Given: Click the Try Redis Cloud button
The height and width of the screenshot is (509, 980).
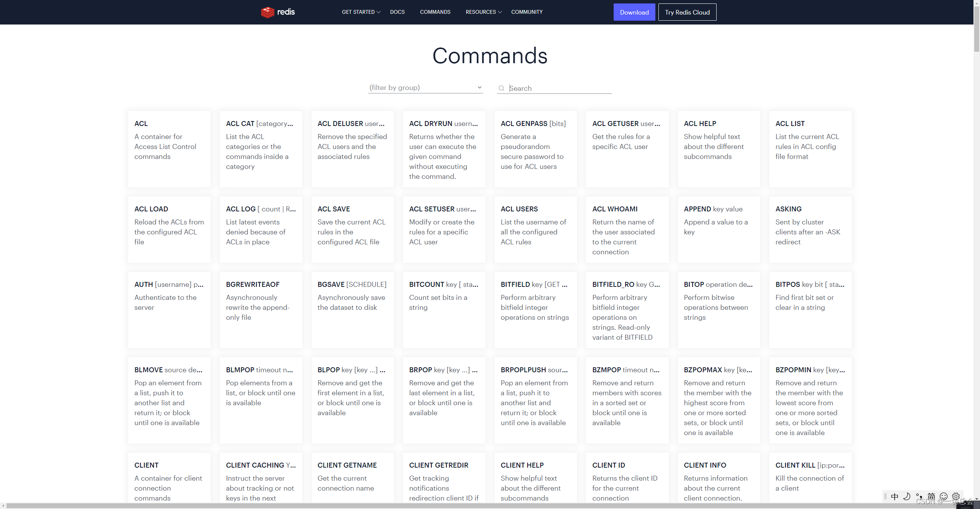Looking at the screenshot, I should point(687,12).
